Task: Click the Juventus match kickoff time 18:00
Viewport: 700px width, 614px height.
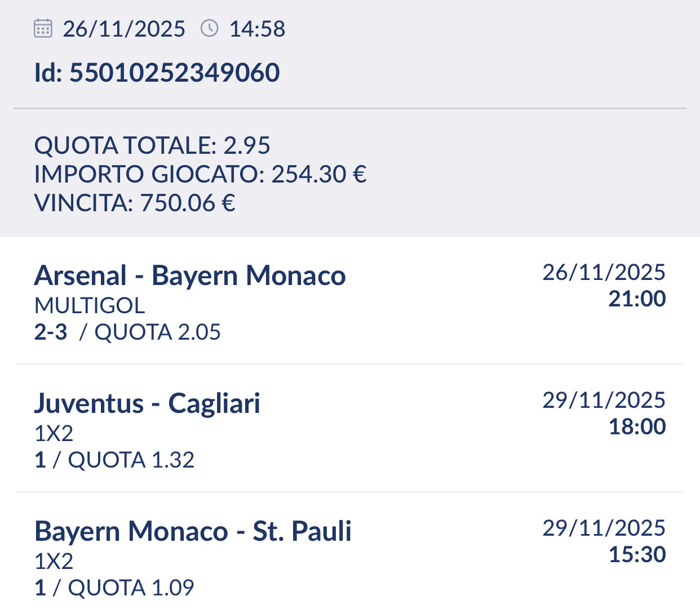Action: [x=637, y=426]
